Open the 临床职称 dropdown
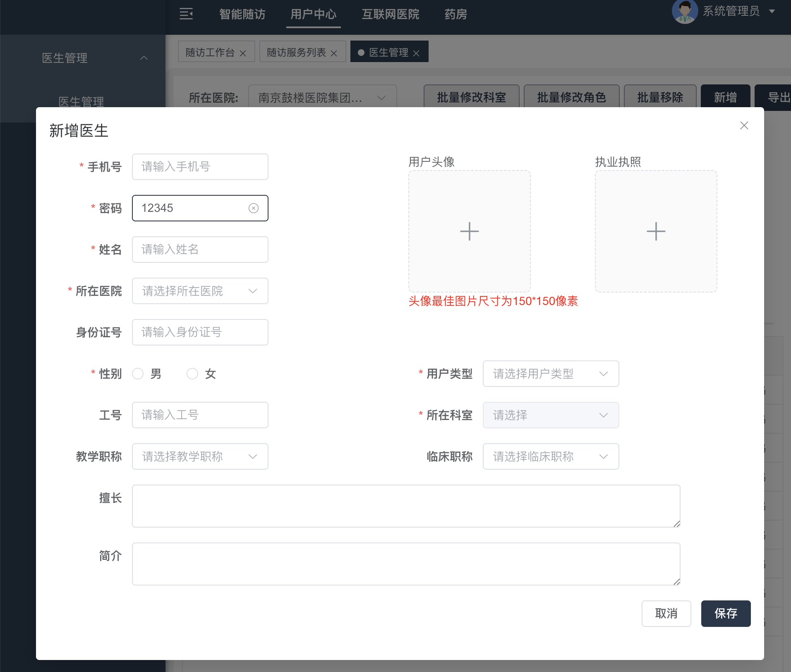This screenshot has height=672, width=791. [x=551, y=456]
